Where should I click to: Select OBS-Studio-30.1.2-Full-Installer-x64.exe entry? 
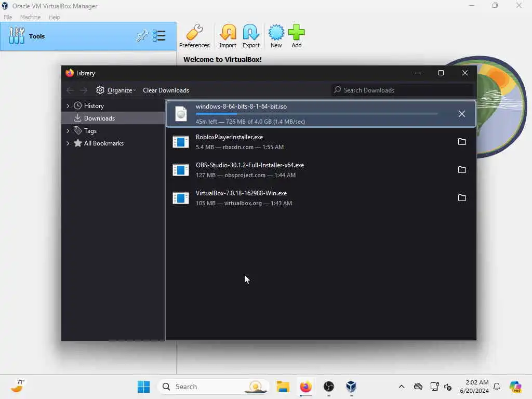pyautogui.click(x=321, y=170)
